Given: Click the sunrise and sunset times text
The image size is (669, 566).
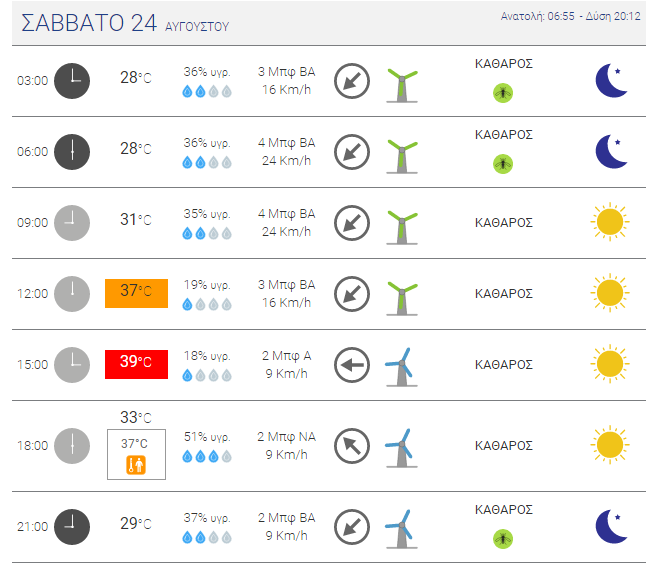Looking at the screenshot, I should pos(570,16).
